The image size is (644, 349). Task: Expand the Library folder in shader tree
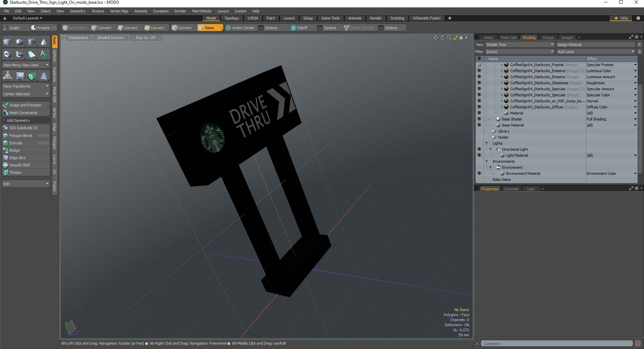tap(494, 131)
